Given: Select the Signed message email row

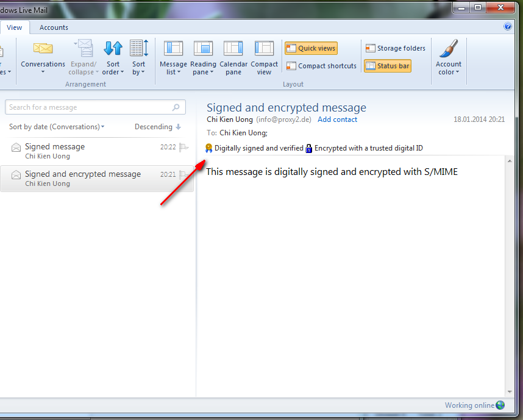Looking at the screenshot, I should 97,151.
